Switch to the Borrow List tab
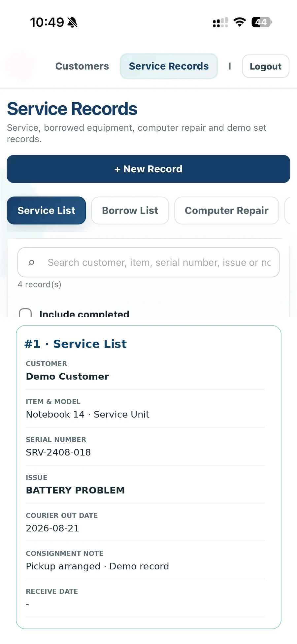 pyautogui.click(x=130, y=211)
